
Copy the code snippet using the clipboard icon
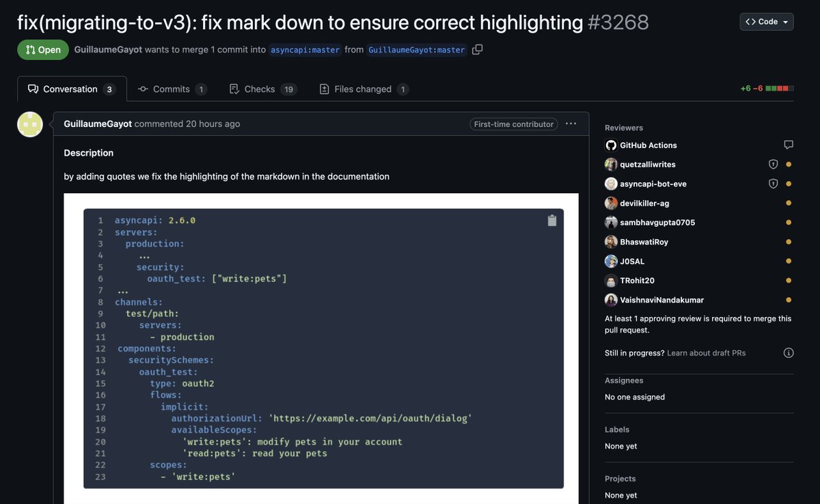point(552,220)
